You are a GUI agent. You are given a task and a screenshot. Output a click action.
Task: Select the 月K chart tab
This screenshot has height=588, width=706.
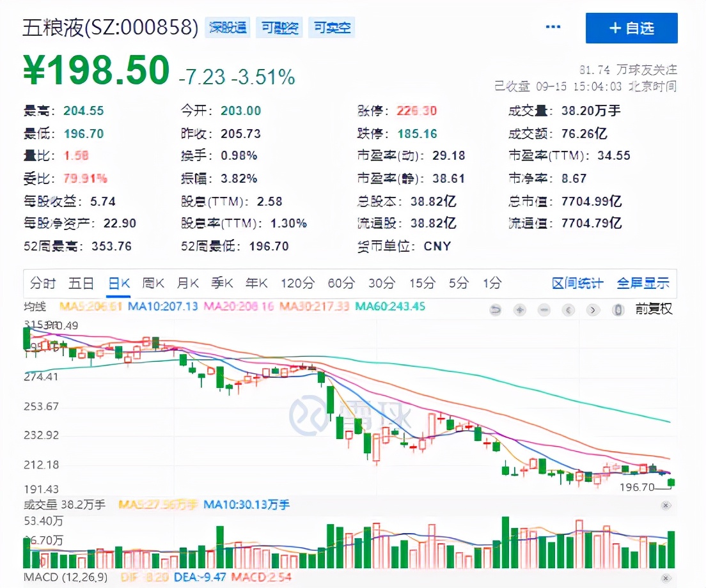pos(188,283)
